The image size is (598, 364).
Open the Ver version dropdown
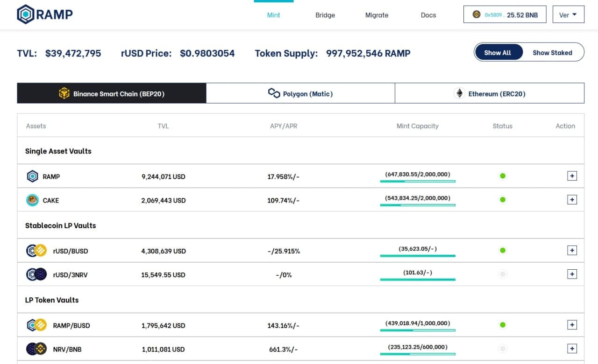(x=568, y=14)
